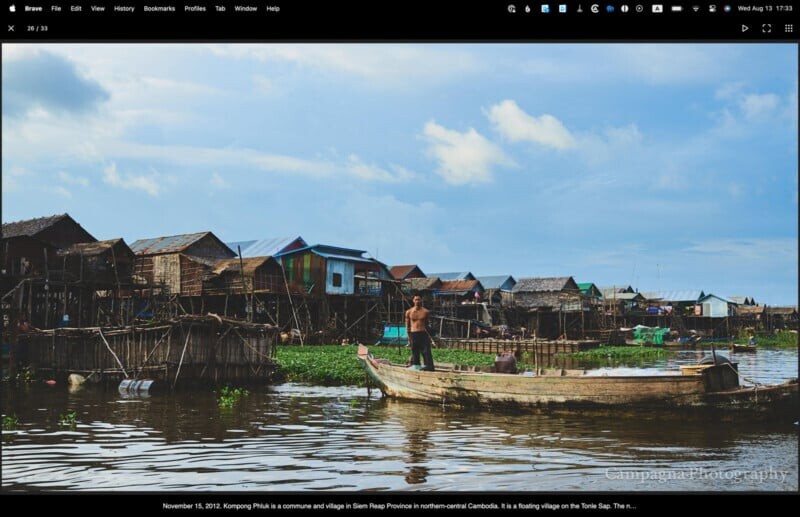The image size is (800, 517).
Task: Open the Brave application menu
Action: [33, 8]
